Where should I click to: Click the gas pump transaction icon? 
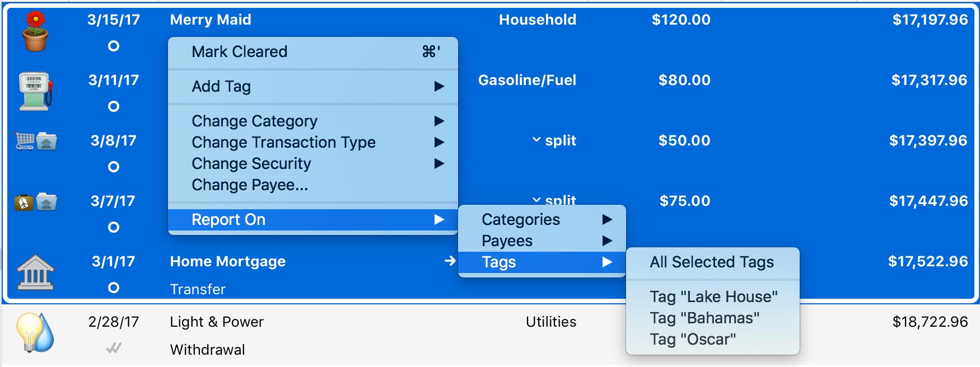[35, 92]
